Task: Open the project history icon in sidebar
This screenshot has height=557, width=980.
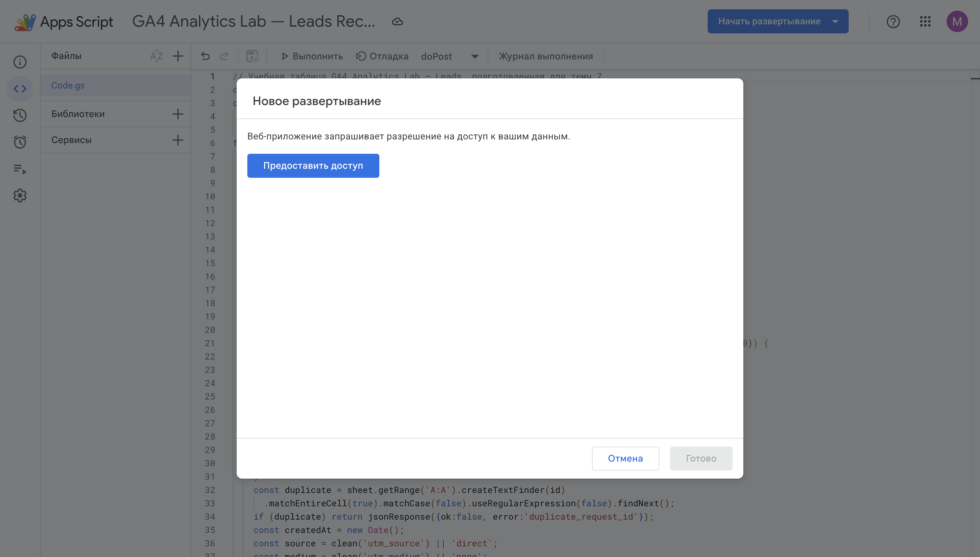Action: pos(20,115)
